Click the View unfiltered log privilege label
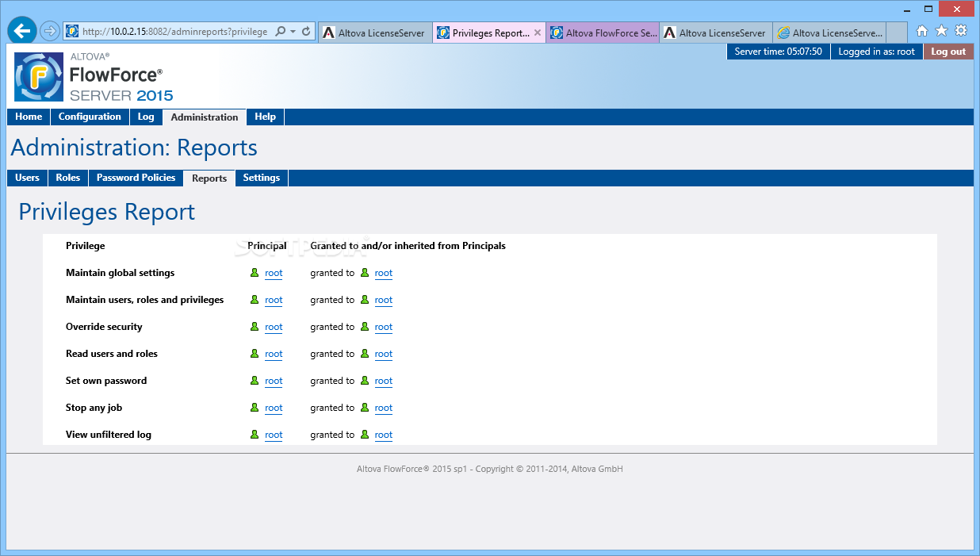 [109, 435]
